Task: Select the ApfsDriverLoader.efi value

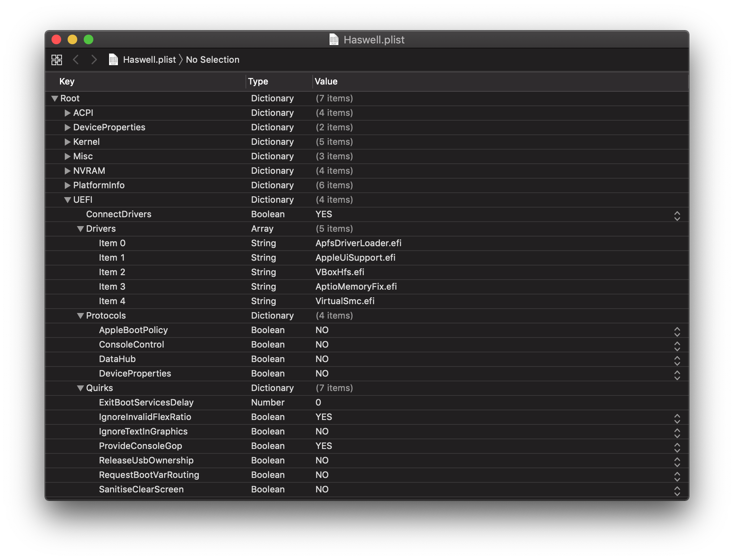Action: [x=358, y=243]
